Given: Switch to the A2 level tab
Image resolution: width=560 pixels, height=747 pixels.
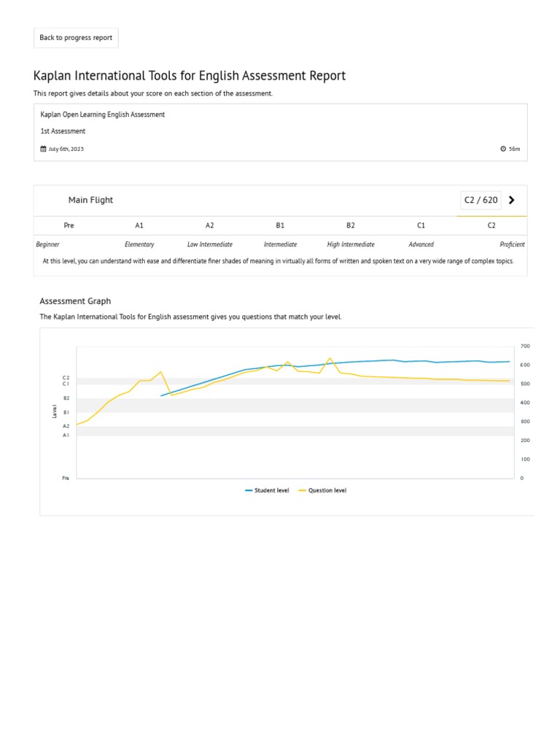Looking at the screenshot, I should [x=210, y=225].
